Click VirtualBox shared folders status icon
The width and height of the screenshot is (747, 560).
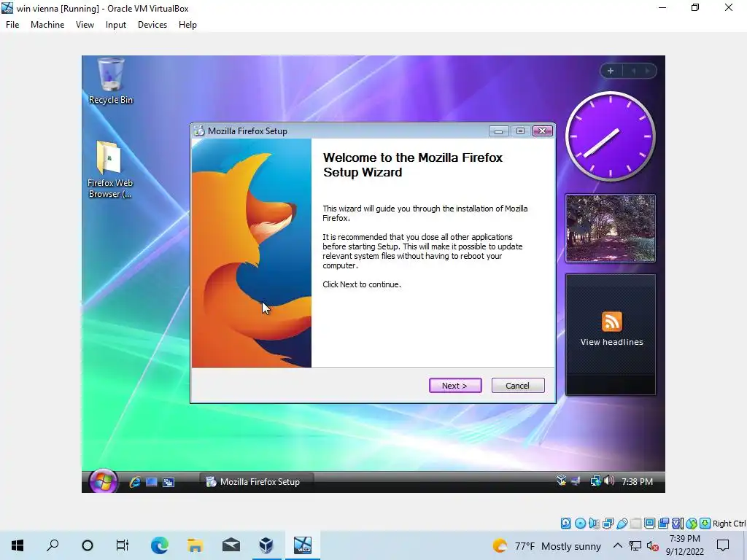[636, 524]
